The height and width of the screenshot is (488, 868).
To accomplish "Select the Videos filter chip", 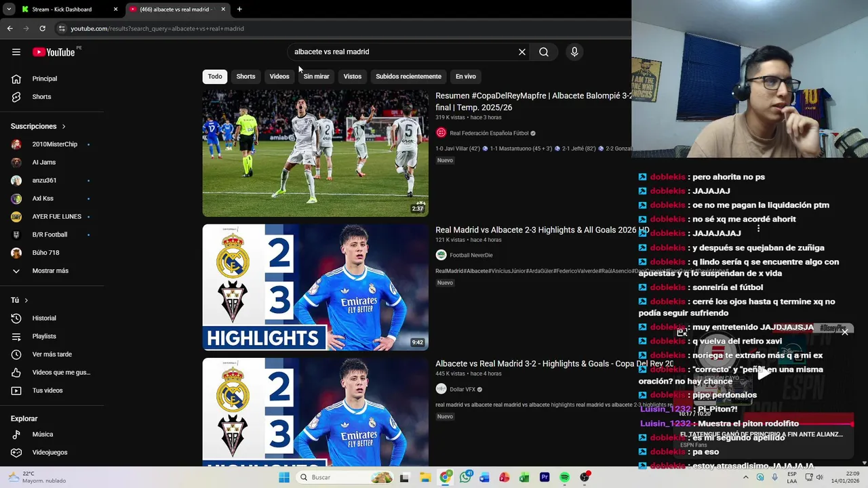I will [x=279, y=77].
